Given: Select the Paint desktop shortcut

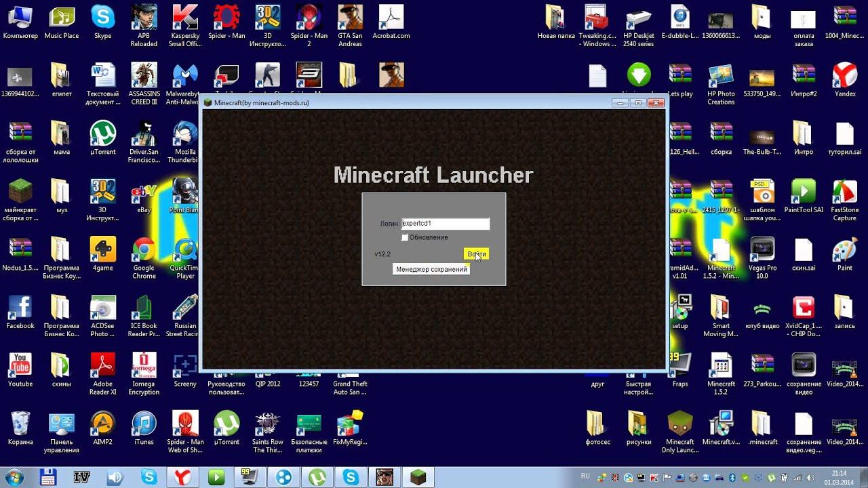Looking at the screenshot, I should (x=845, y=255).
